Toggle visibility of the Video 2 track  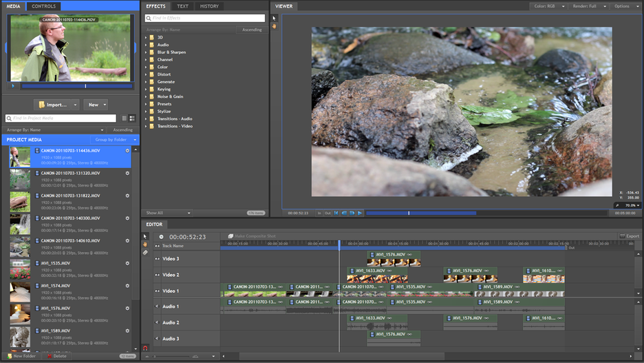157,275
